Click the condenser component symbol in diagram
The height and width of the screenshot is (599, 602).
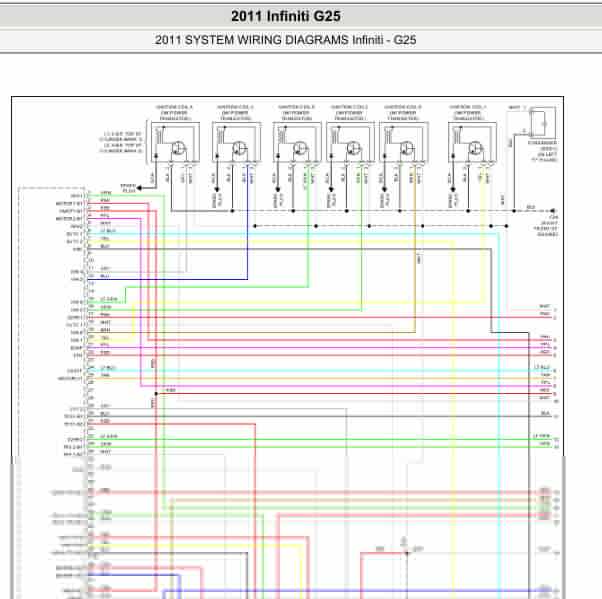pos(542,123)
